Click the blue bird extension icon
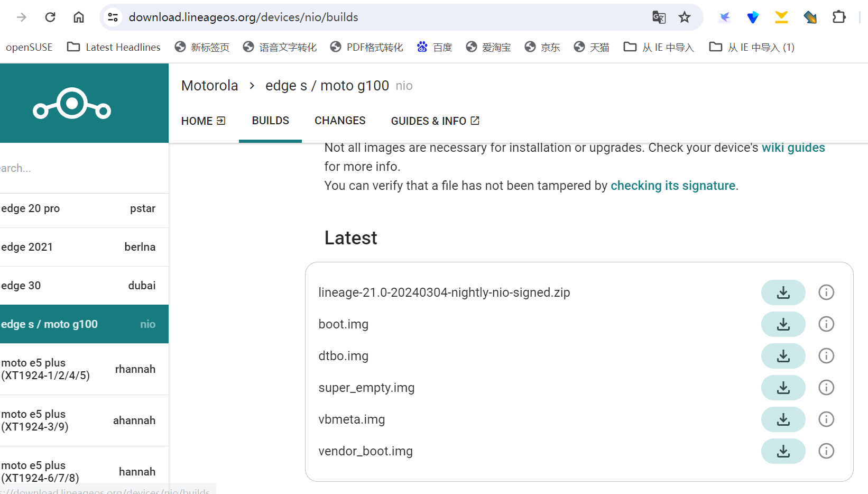The width and height of the screenshot is (868, 494). click(x=725, y=17)
